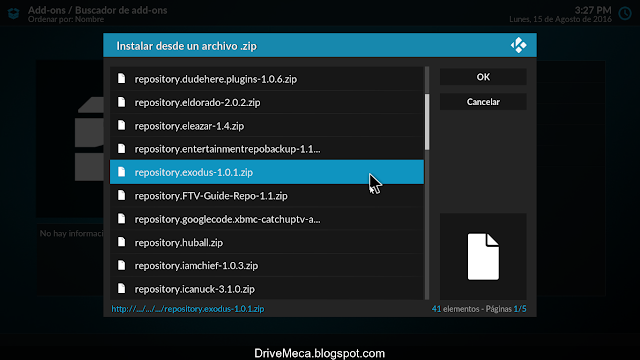Viewport: 640px width, 360px height.
Task: Select repository.eldorado-2.0.2.zip file
Action: (x=267, y=102)
